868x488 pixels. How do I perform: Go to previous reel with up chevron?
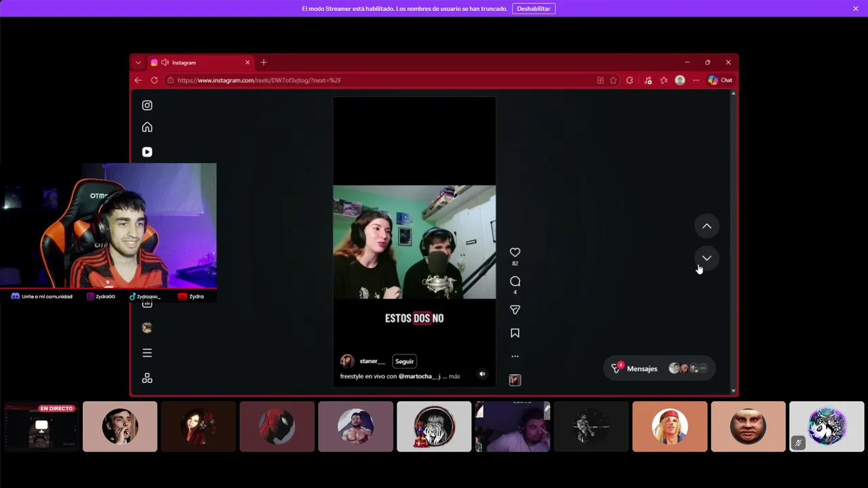707,226
